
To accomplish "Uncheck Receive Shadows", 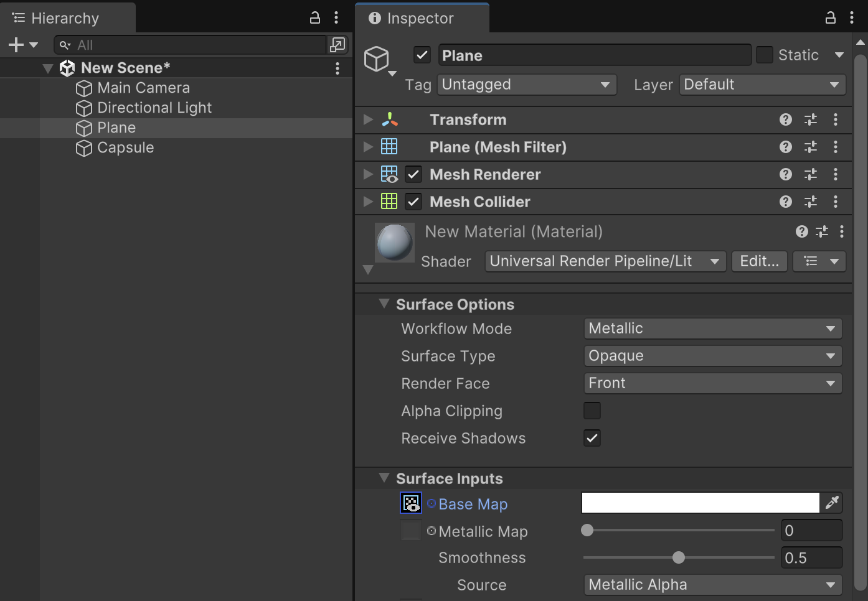I will pos(592,438).
